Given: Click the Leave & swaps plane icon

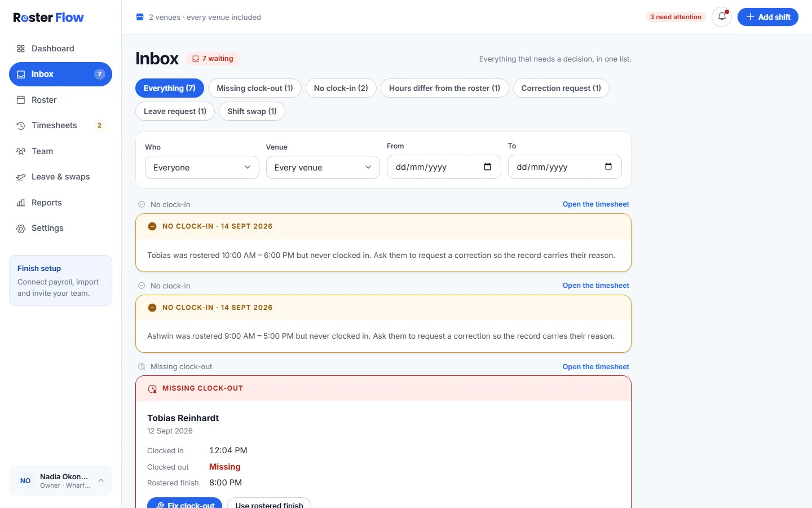Looking at the screenshot, I should [x=21, y=177].
